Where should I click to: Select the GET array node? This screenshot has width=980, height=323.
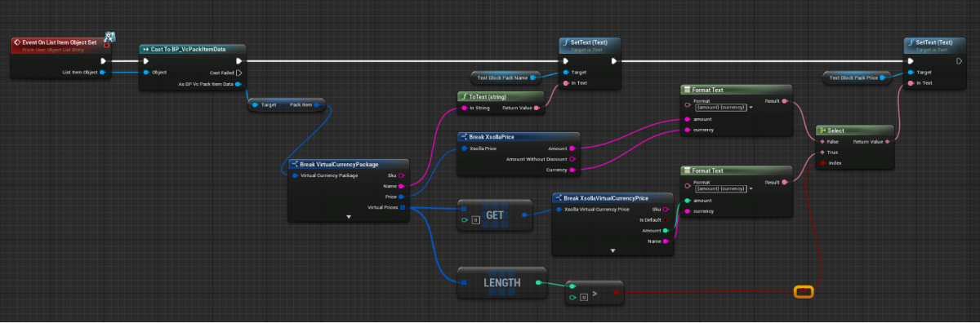tap(494, 214)
